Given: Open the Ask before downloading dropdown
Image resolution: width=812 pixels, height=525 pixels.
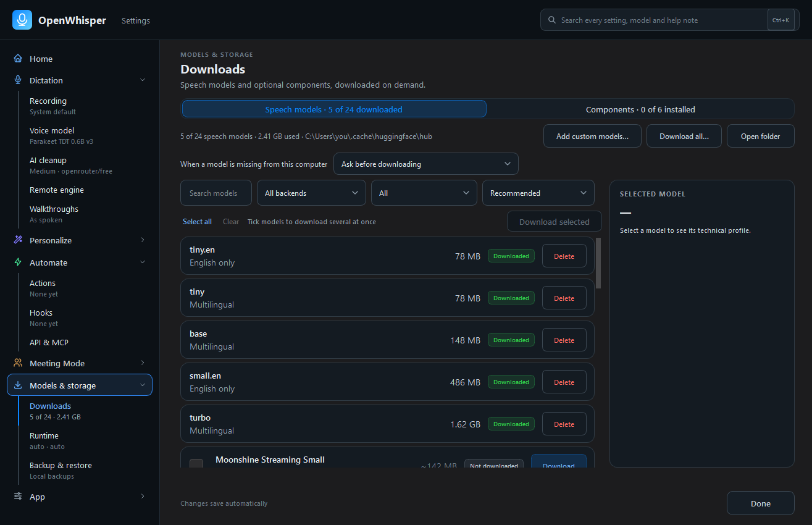Looking at the screenshot, I should point(426,164).
